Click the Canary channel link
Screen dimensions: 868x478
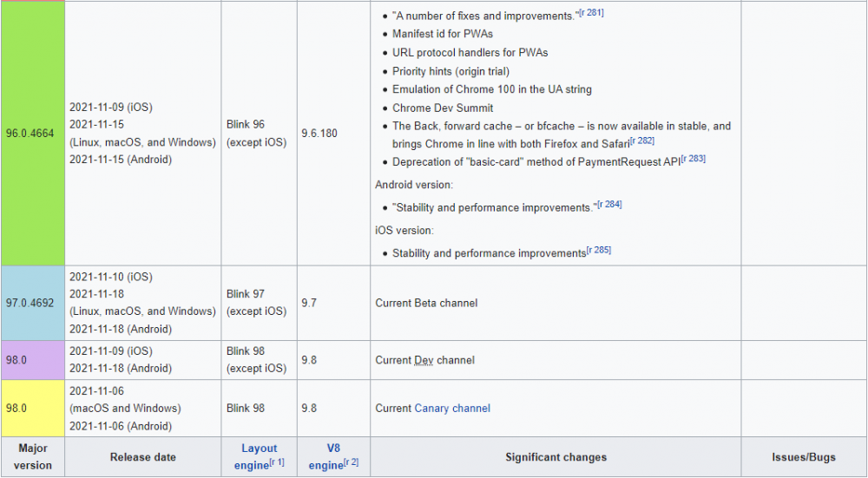pyautogui.click(x=452, y=409)
